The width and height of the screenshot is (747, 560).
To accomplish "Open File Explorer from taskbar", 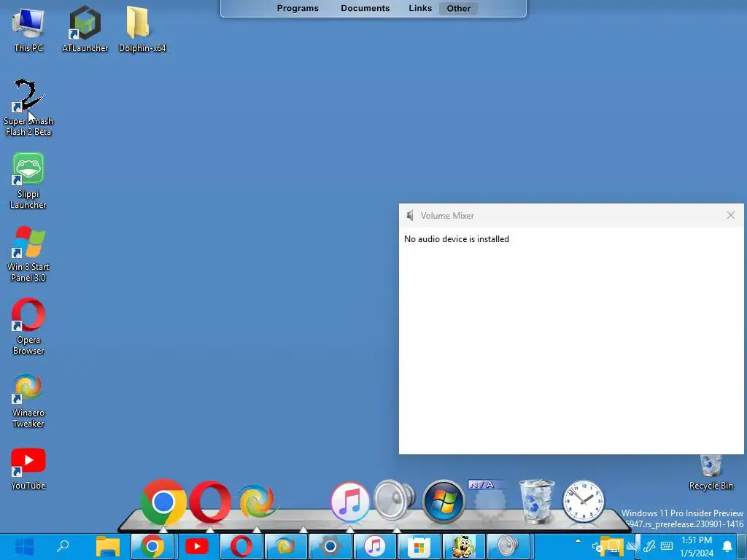I will 108,546.
